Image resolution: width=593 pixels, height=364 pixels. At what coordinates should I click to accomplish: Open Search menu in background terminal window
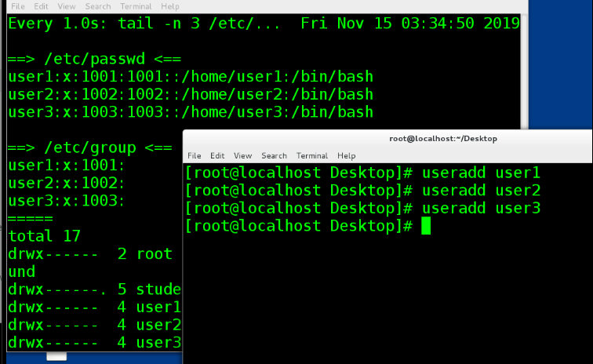pos(97,6)
